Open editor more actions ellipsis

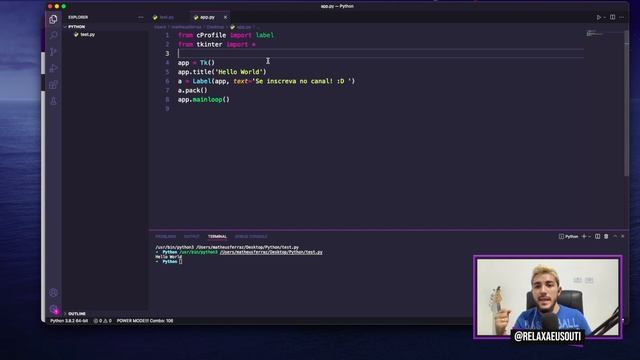point(622,17)
